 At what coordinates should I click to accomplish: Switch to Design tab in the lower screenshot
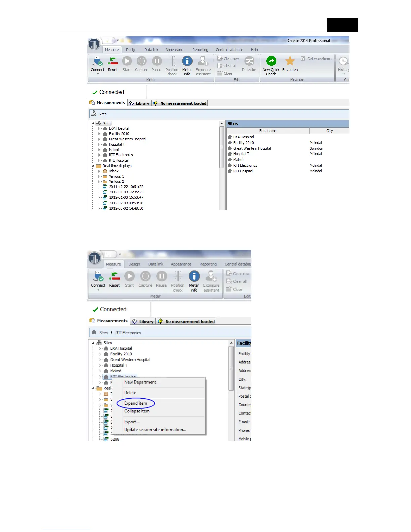[134, 264]
